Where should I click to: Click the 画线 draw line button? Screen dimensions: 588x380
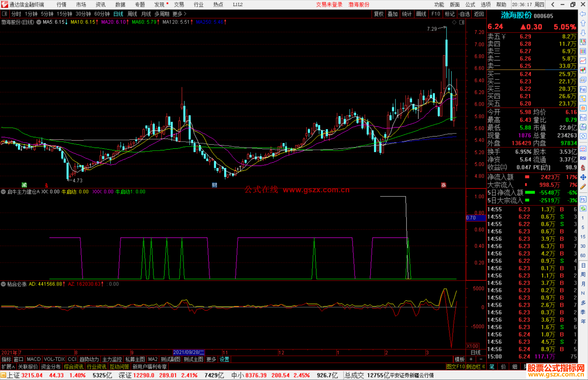point(421,14)
